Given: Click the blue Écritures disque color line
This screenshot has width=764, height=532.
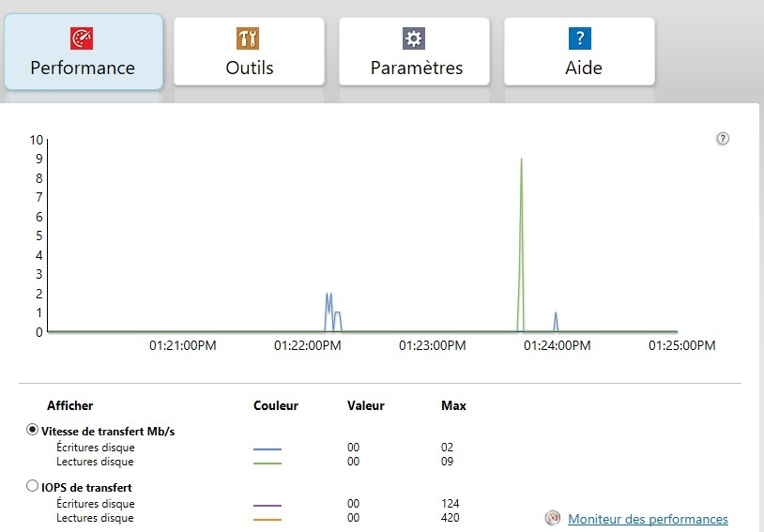Looking at the screenshot, I should pyautogui.click(x=267, y=448).
